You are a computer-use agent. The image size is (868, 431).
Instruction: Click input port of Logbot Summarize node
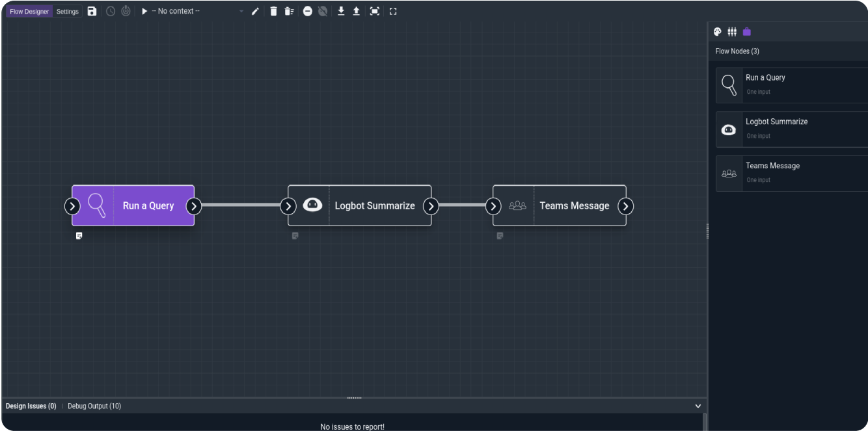click(288, 206)
